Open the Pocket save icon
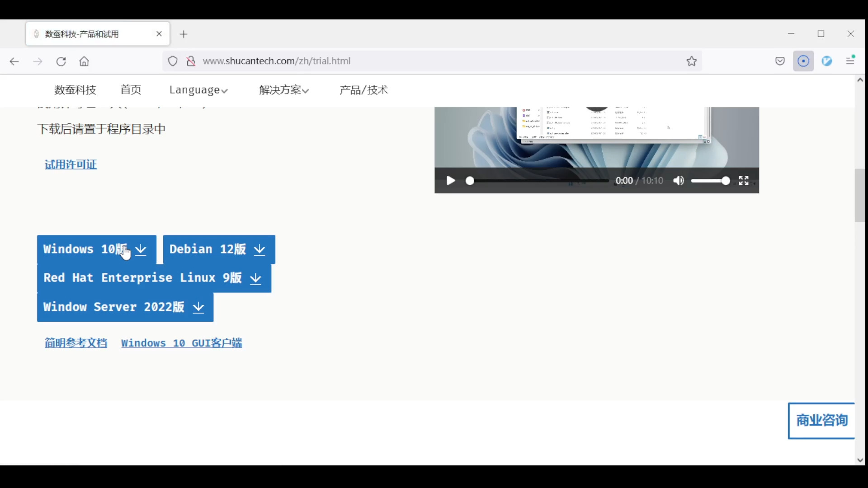868x488 pixels. [x=780, y=61]
